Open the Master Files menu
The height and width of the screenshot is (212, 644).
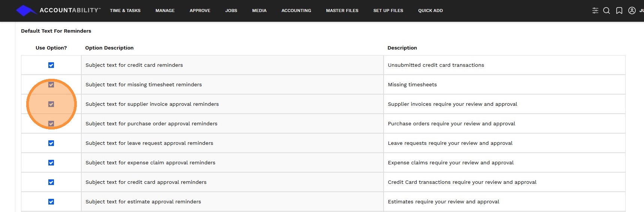pyautogui.click(x=342, y=11)
